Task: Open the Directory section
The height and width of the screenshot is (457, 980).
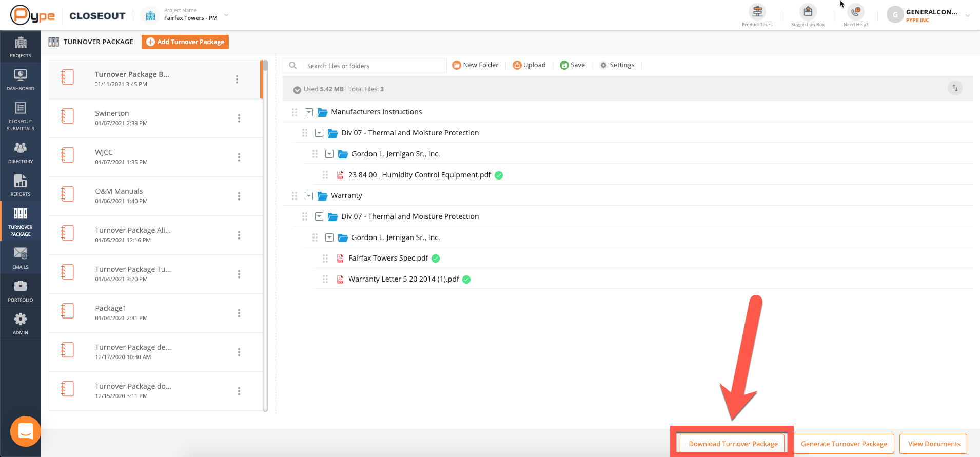Action: click(21, 152)
